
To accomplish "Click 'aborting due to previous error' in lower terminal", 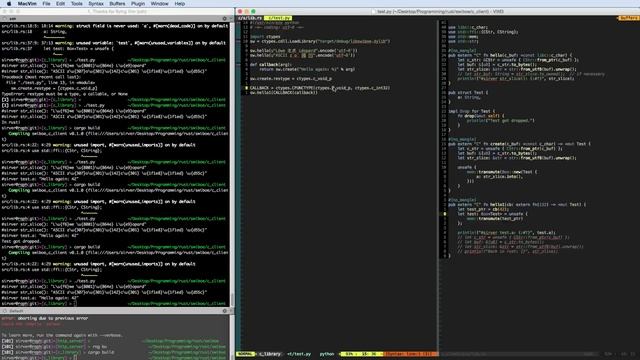I will (52, 318).
